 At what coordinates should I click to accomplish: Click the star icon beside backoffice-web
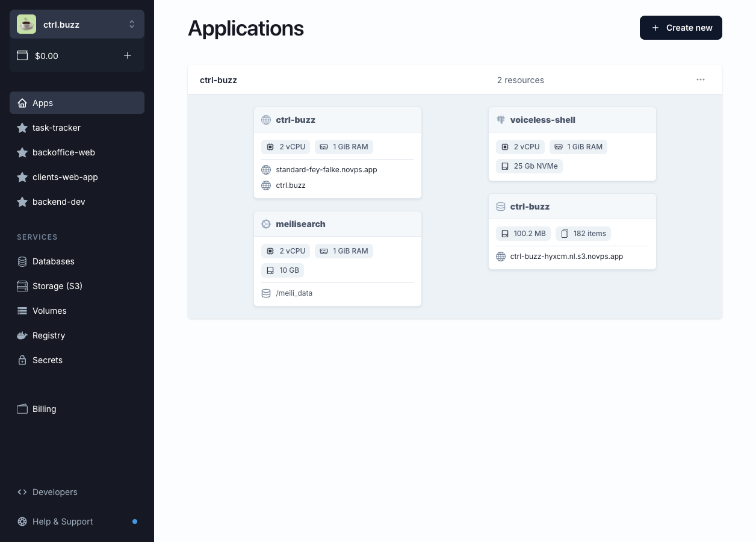click(22, 152)
